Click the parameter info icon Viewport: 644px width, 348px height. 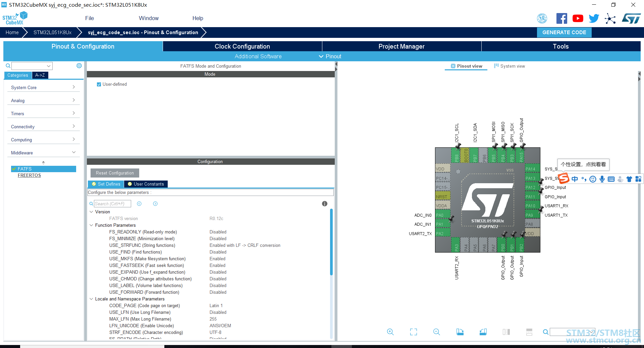pos(324,204)
